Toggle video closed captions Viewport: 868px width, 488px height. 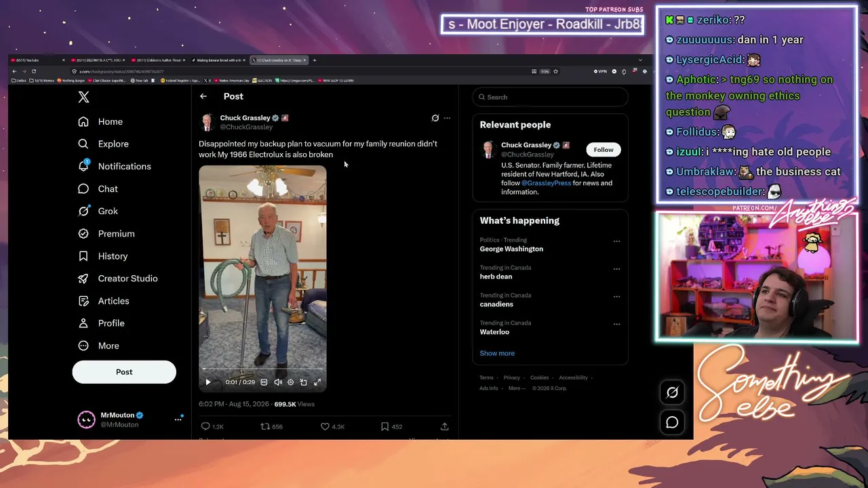(x=264, y=382)
